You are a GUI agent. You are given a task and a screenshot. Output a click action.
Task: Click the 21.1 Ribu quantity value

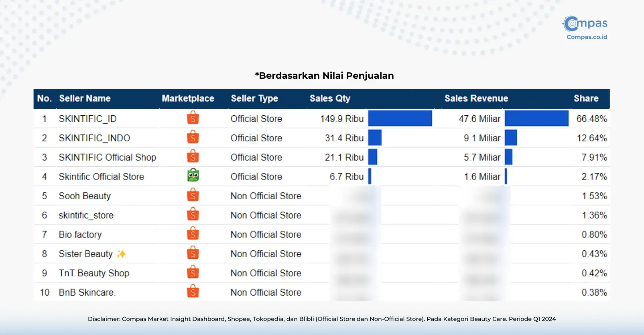click(x=344, y=157)
